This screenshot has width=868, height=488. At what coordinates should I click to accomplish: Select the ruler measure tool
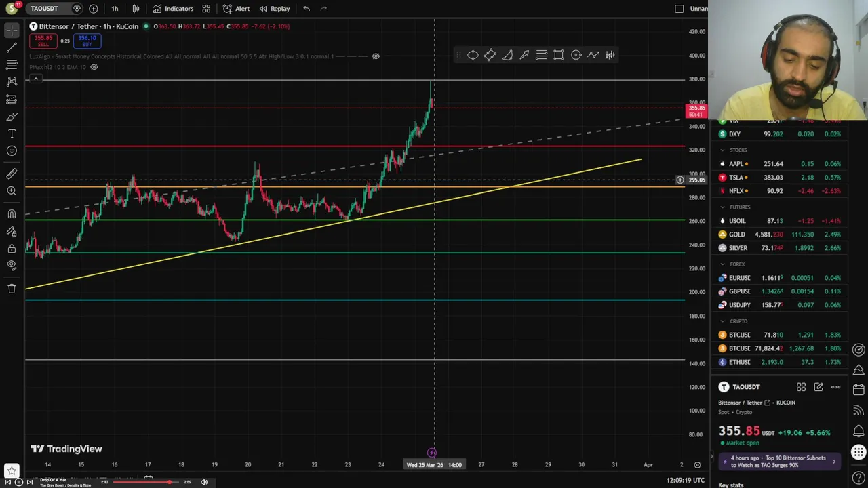point(12,174)
